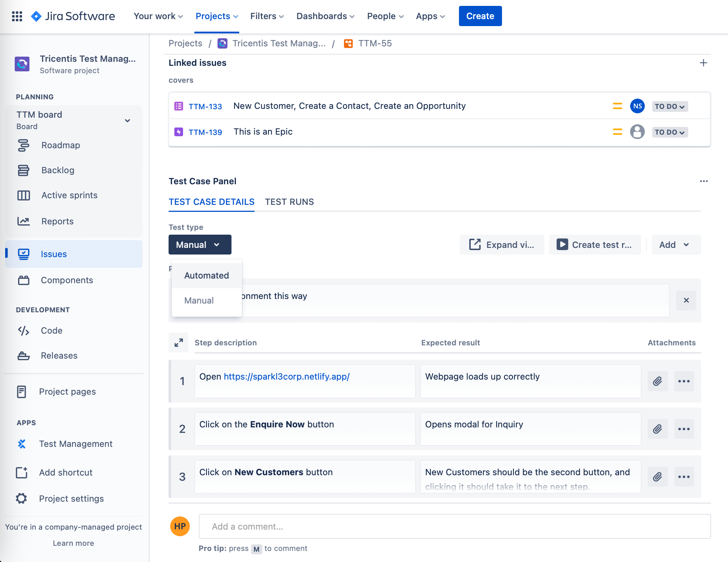Click the expand steps table arrows icon
Viewport: 728px width, 562px height.
pyautogui.click(x=179, y=343)
